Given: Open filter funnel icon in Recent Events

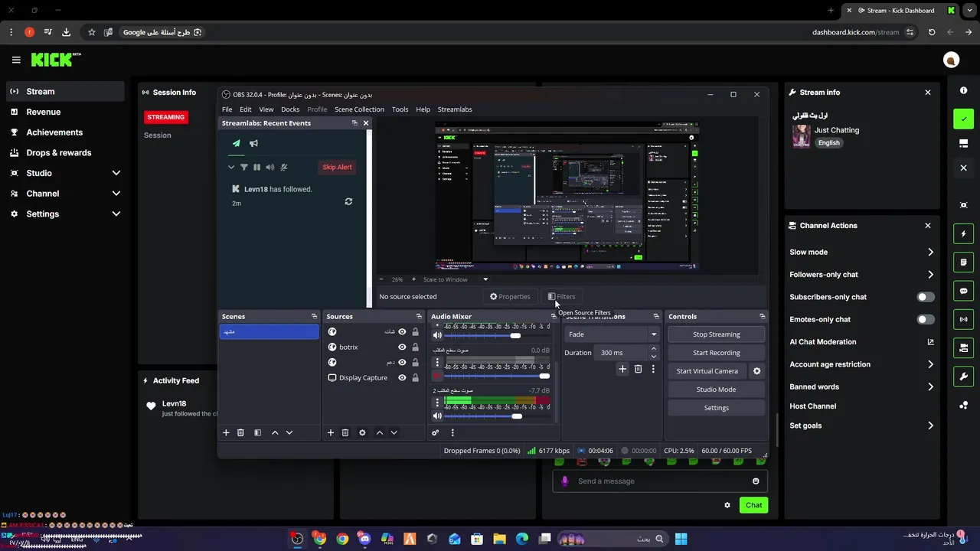Looking at the screenshot, I should point(244,167).
